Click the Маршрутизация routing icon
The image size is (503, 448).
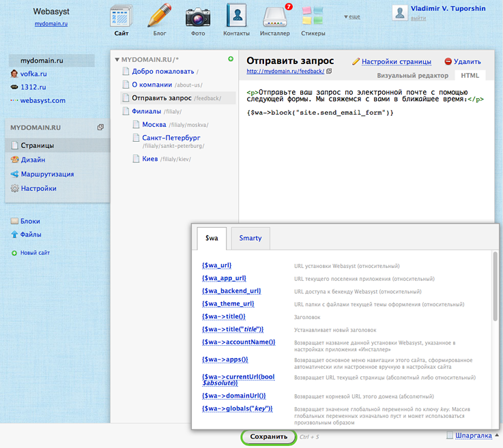point(15,174)
